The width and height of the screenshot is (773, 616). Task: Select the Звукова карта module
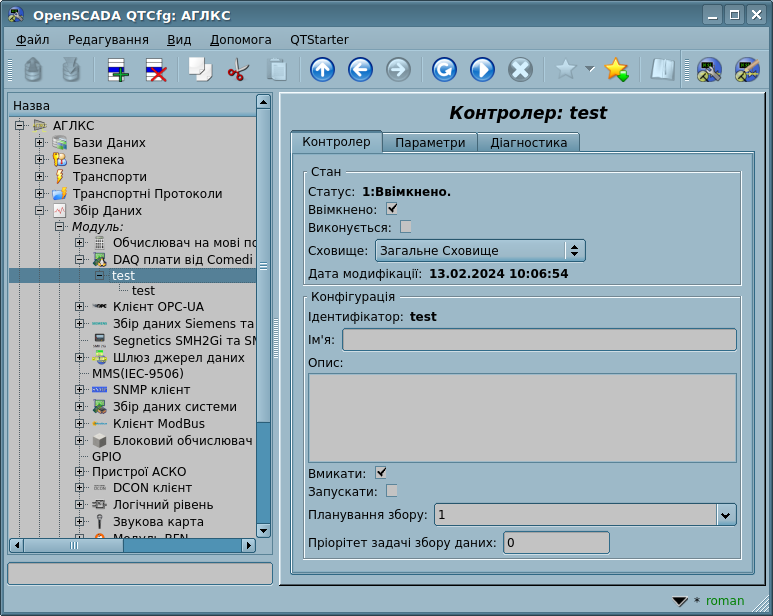pyautogui.click(x=158, y=522)
